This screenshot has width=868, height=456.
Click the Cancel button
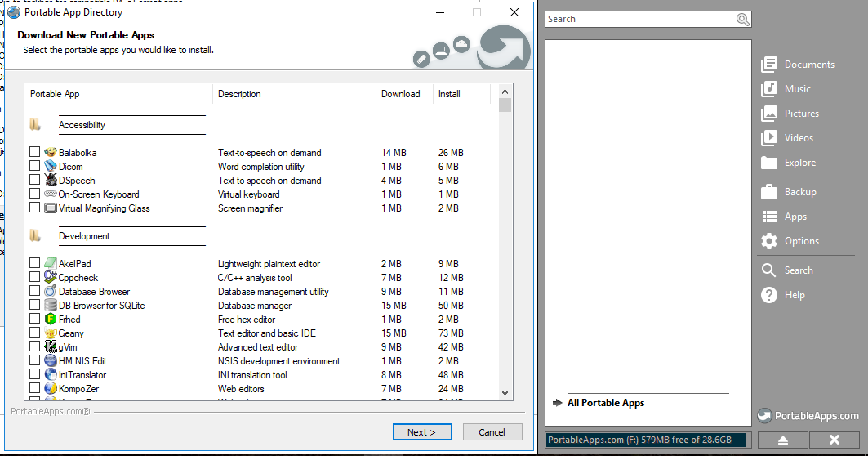[492, 432]
